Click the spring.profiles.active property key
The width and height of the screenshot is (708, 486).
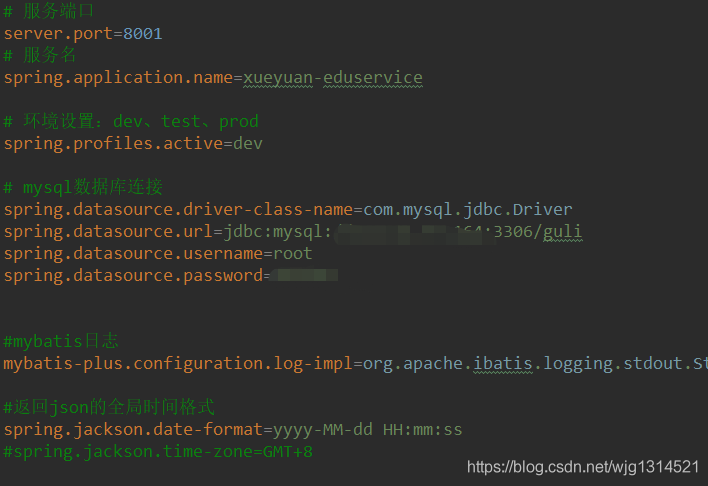tap(113, 144)
